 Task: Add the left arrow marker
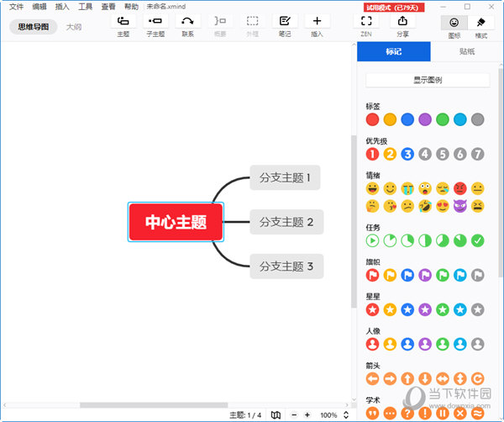[372, 379]
